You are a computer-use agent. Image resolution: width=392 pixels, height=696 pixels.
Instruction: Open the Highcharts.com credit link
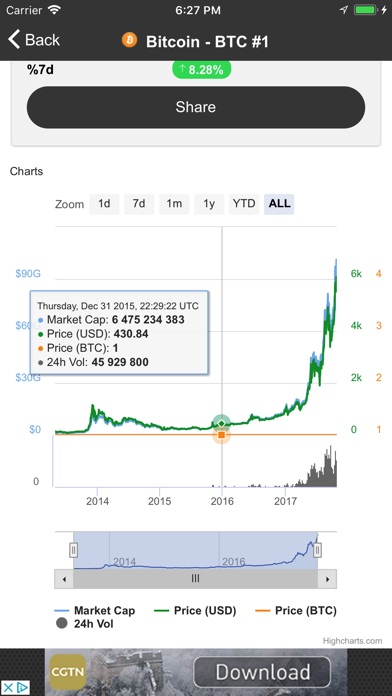tap(352, 641)
